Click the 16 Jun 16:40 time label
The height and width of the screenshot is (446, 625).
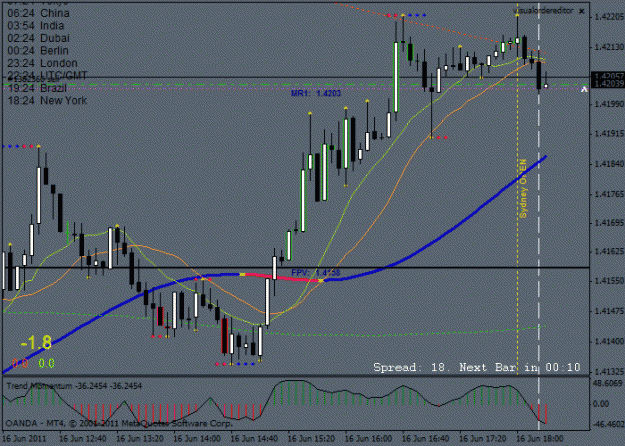[425, 439]
